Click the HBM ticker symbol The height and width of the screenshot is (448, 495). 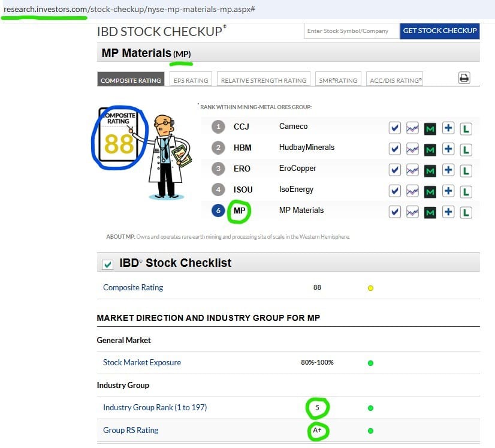pos(243,148)
